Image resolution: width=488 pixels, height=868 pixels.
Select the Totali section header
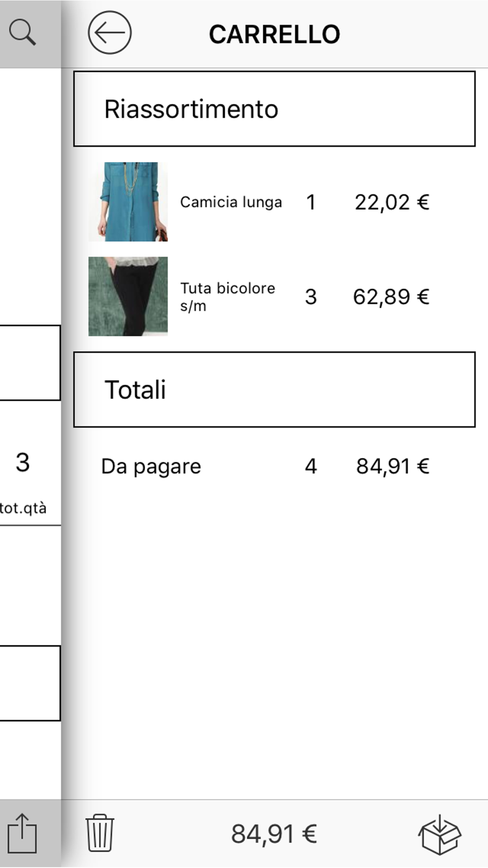point(274,390)
